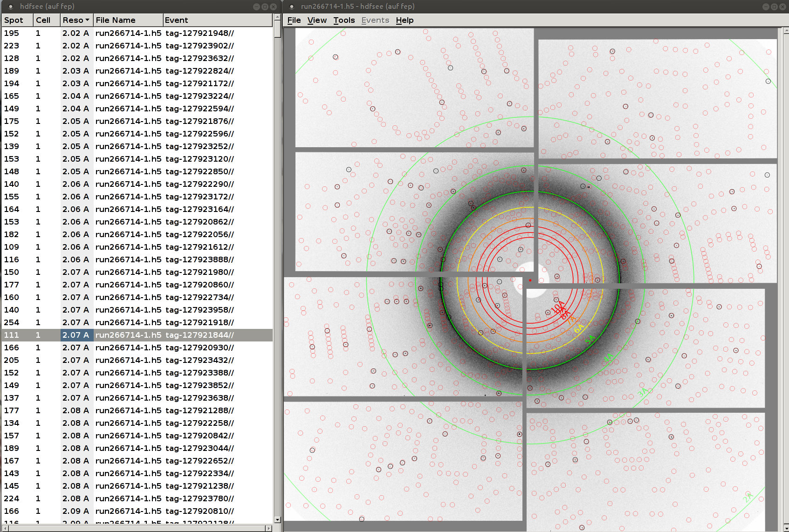Click the Reso column sort arrow

tap(87, 20)
